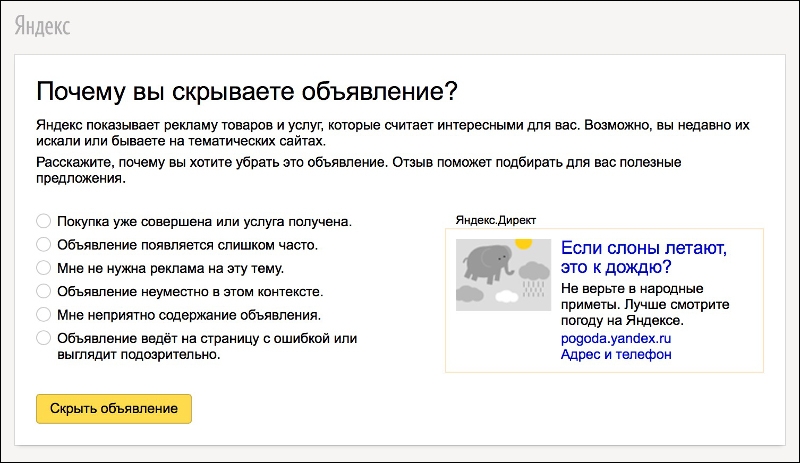This screenshot has width=800, height=463.
Task: Select 'Объявление появляется слишком часто' radio button
Action: click(x=43, y=244)
